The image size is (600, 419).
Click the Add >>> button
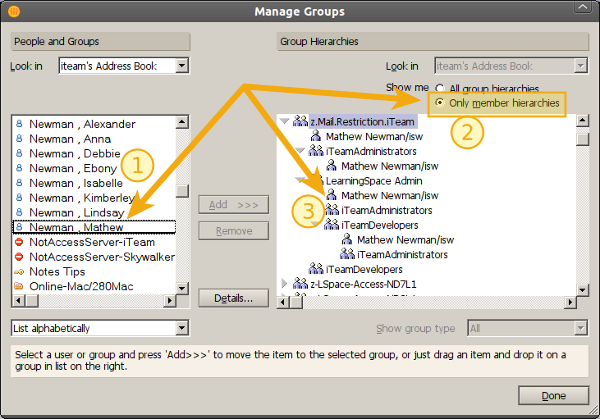click(x=233, y=205)
